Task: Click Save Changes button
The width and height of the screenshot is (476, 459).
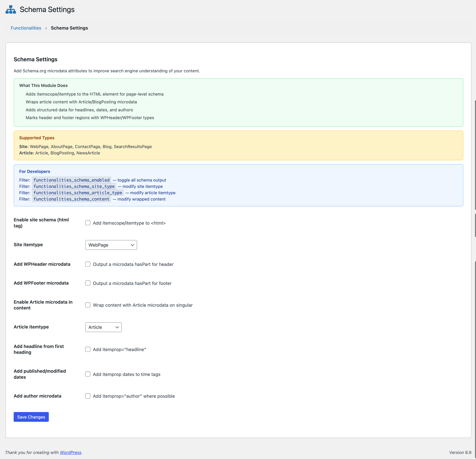Action: click(x=31, y=417)
